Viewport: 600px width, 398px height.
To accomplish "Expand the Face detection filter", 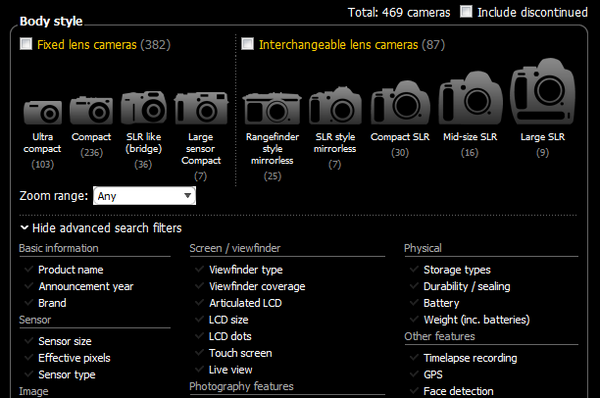I will click(x=458, y=391).
